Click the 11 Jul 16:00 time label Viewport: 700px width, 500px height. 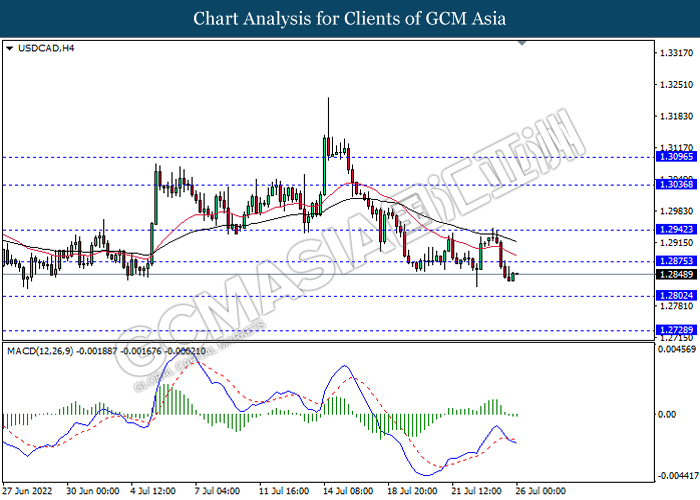[x=284, y=491]
